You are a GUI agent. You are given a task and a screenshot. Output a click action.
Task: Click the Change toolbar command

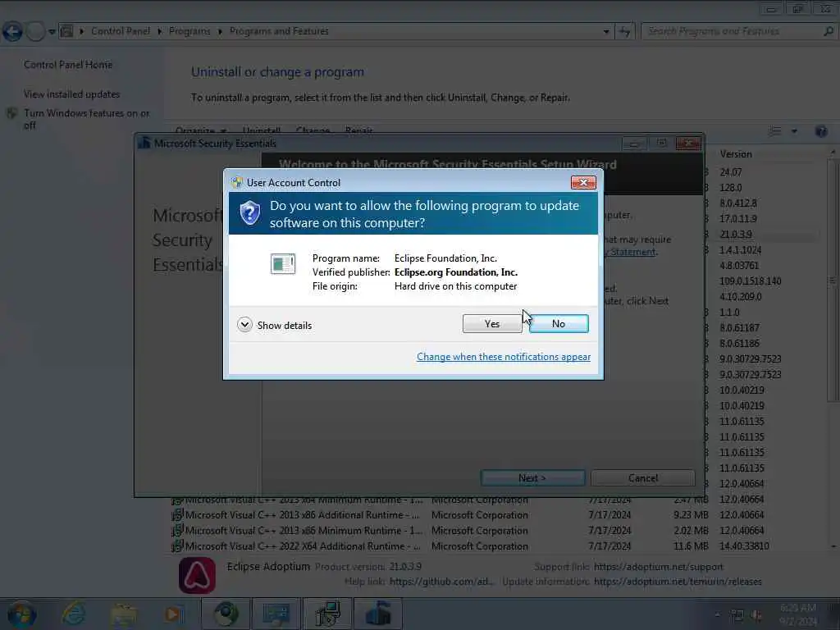click(x=313, y=130)
